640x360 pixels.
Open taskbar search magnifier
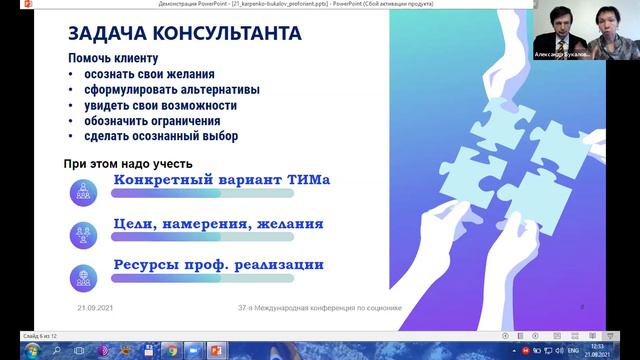(x=57, y=351)
